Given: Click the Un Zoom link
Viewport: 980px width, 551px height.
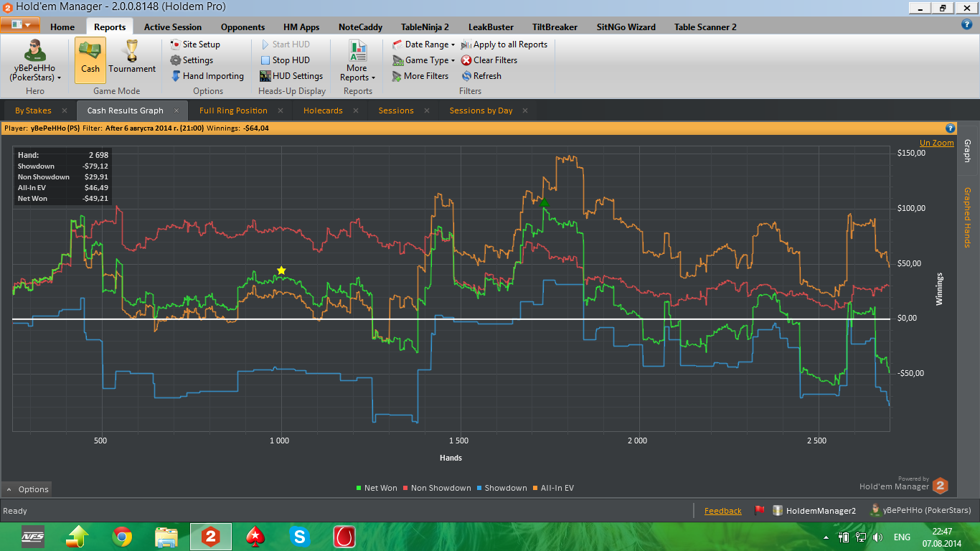Looking at the screenshot, I should tap(937, 143).
